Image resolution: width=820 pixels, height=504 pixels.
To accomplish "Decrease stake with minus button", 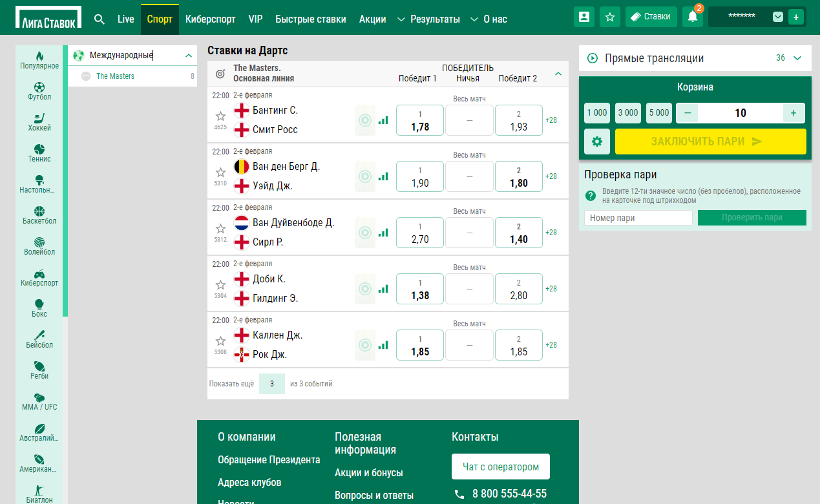I will (x=688, y=113).
